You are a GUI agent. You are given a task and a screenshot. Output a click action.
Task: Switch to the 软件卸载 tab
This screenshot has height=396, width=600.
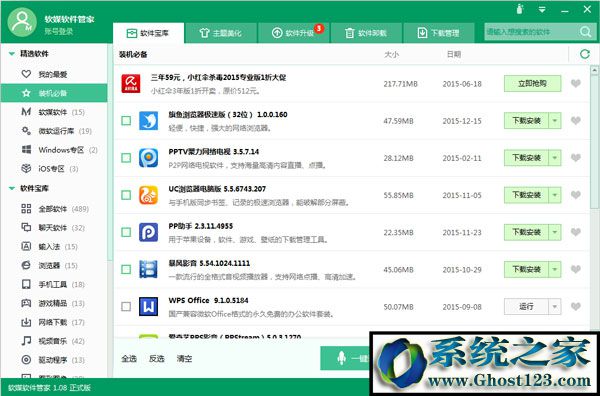point(366,33)
